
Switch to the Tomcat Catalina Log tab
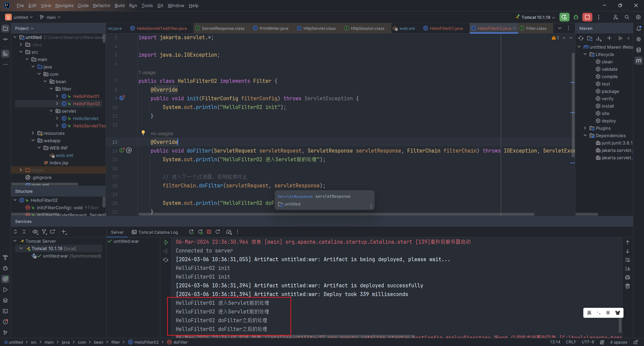tap(155, 232)
